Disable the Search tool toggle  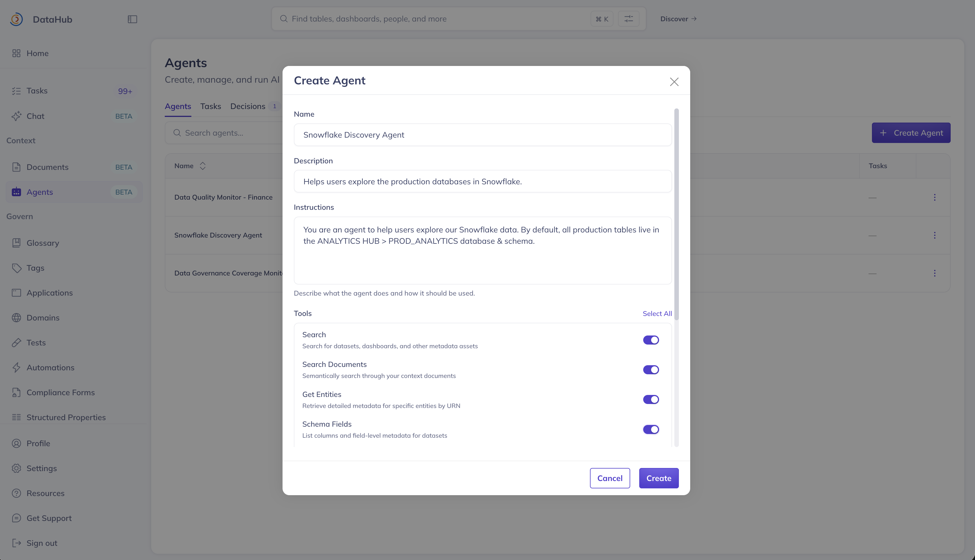pyautogui.click(x=651, y=340)
